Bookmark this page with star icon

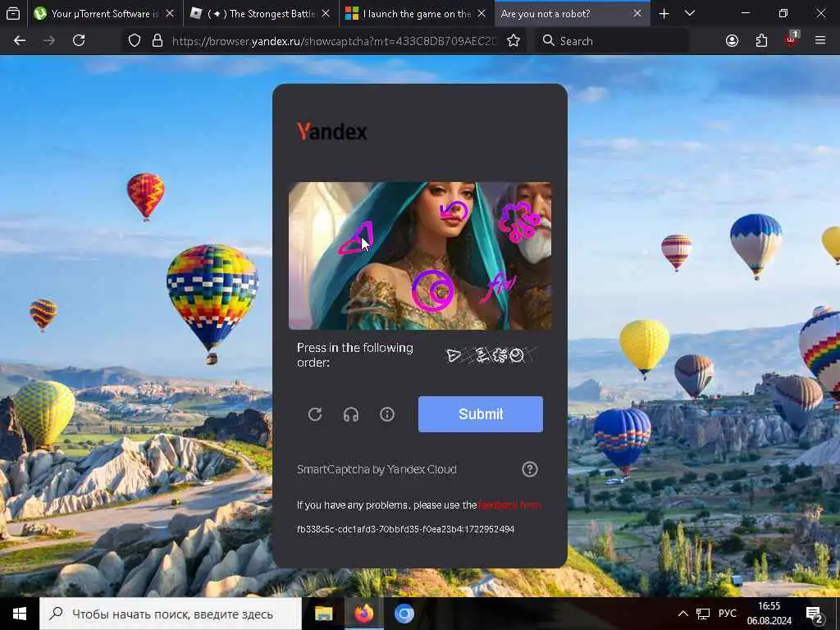coord(514,41)
